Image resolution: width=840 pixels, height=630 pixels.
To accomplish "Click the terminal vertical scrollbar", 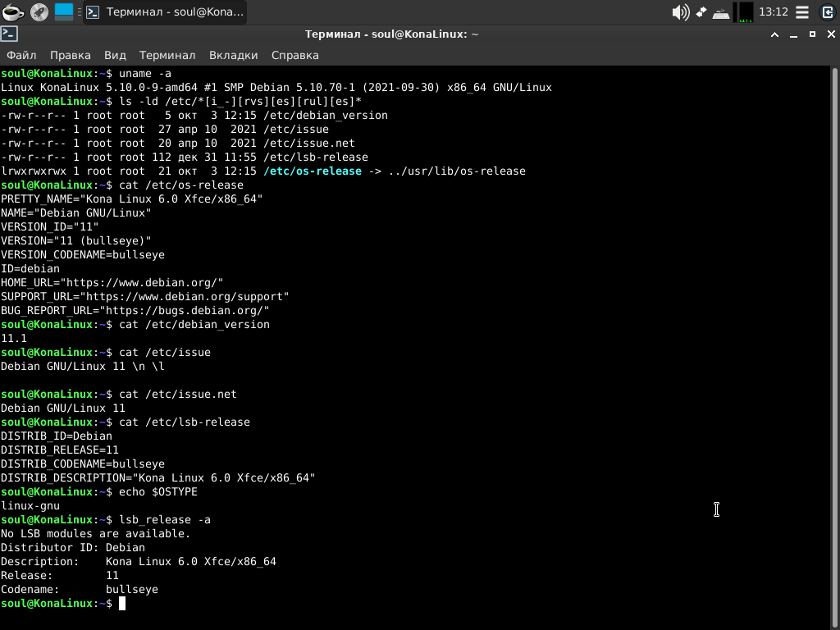I will click(x=834, y=347).
